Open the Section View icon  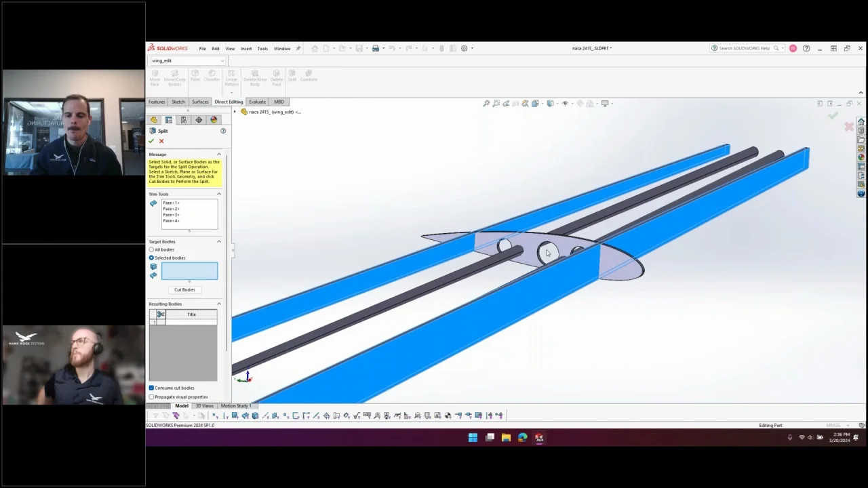pyautogui.click(x=515, y=104)
